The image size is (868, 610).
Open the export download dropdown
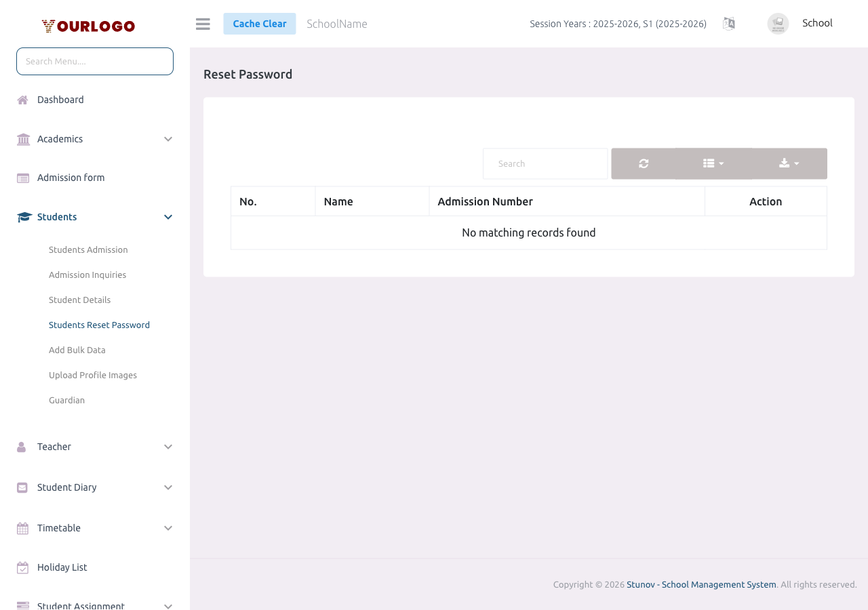click(x=788, y=163)
